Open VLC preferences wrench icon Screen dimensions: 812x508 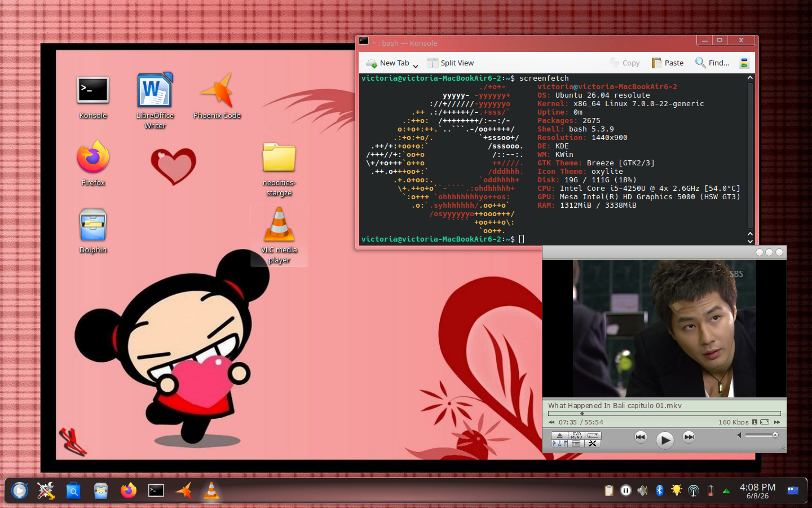tap(593, 443)
